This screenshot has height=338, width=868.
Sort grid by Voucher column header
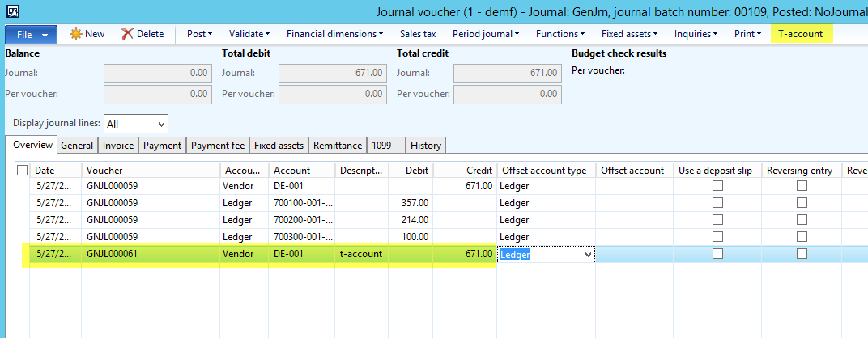(150, 170)
